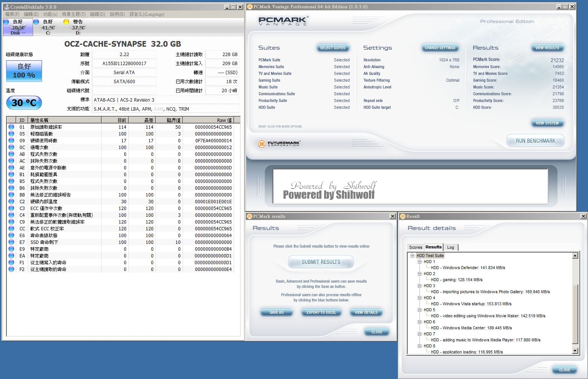Image resolution: width=588 pixels, height=379 pixels.
Task: Switch to the Log tab
Action: coord(451,247)
